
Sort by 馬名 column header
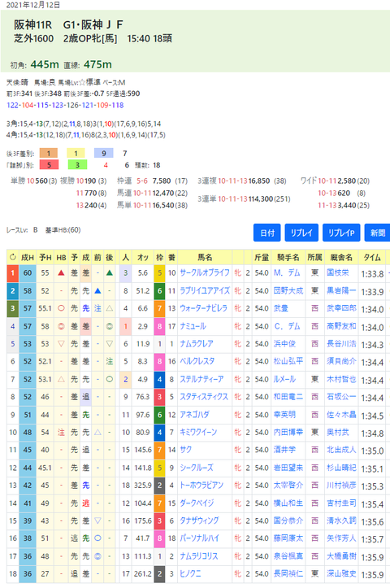[x=205, y=257]
